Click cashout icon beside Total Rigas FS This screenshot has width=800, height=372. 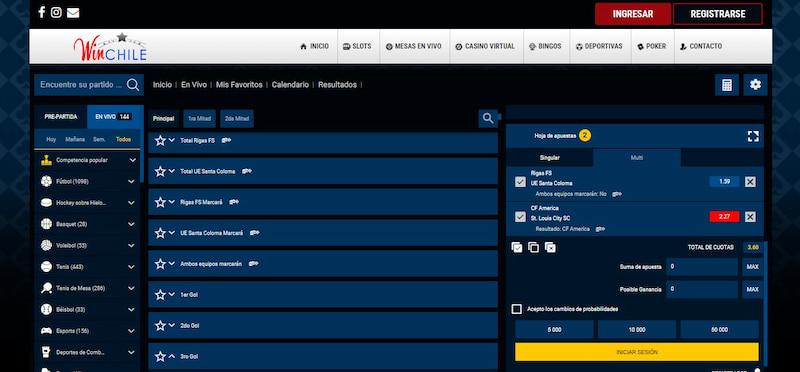pos(227,140)
